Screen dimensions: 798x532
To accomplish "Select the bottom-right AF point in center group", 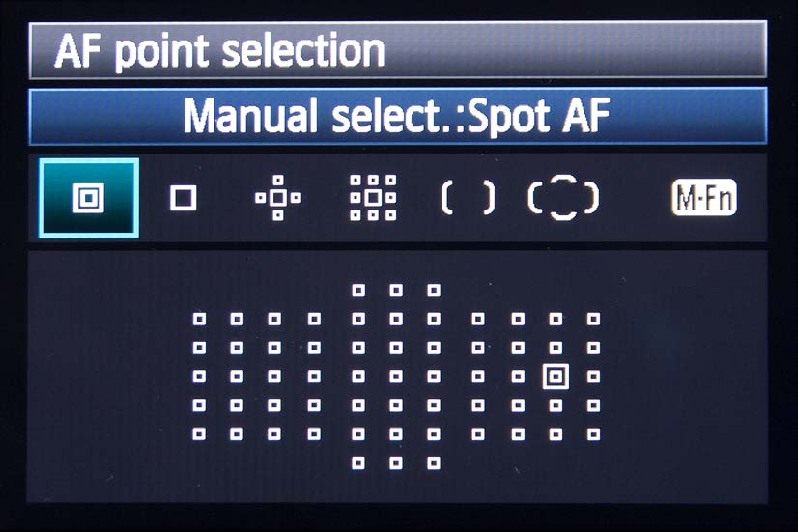I will click(x=434, y=463).
